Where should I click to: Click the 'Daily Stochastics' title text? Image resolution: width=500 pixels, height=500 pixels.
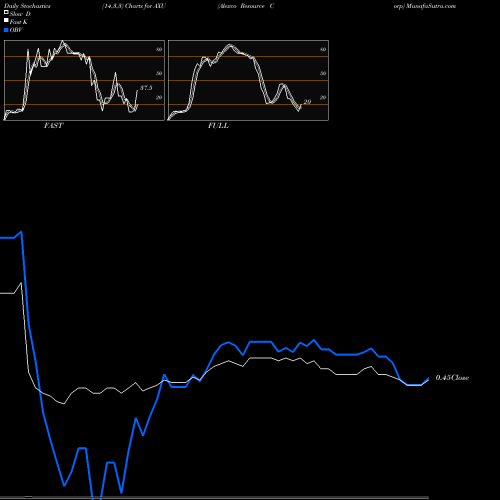27,6
